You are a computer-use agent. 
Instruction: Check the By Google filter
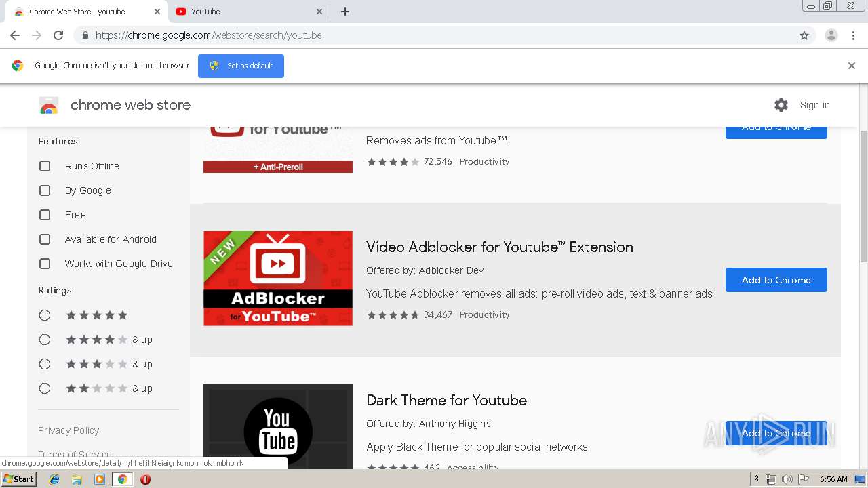(45, 190)
